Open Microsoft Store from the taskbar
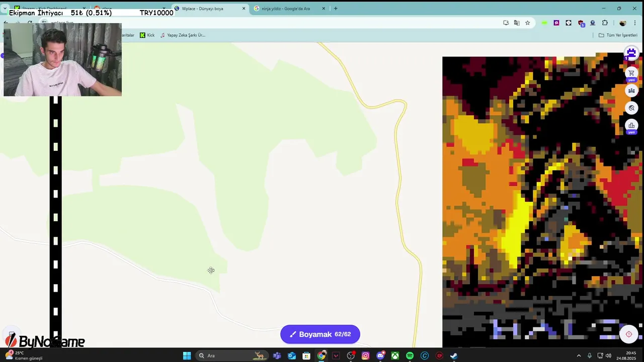The image size is (644, 362). coord(306,356)
